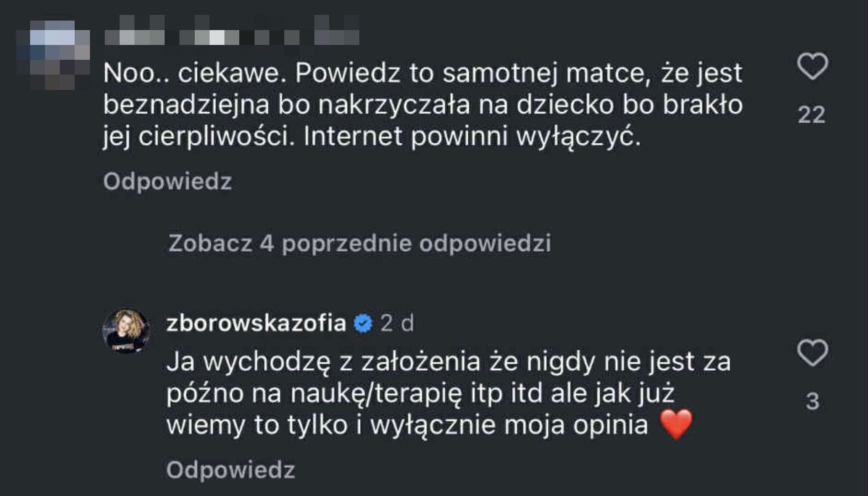The width and height of the screenshot is (868, 496).
Task: Click 'Odpowiedz' under the first comment
Action: point(168,182)
